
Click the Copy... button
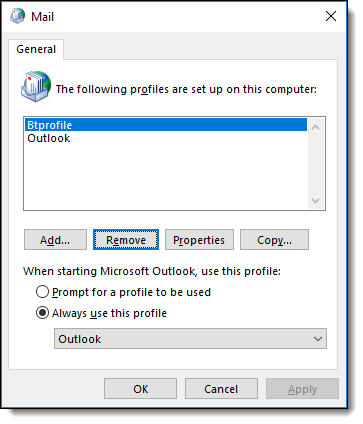(x=274, y=240)
